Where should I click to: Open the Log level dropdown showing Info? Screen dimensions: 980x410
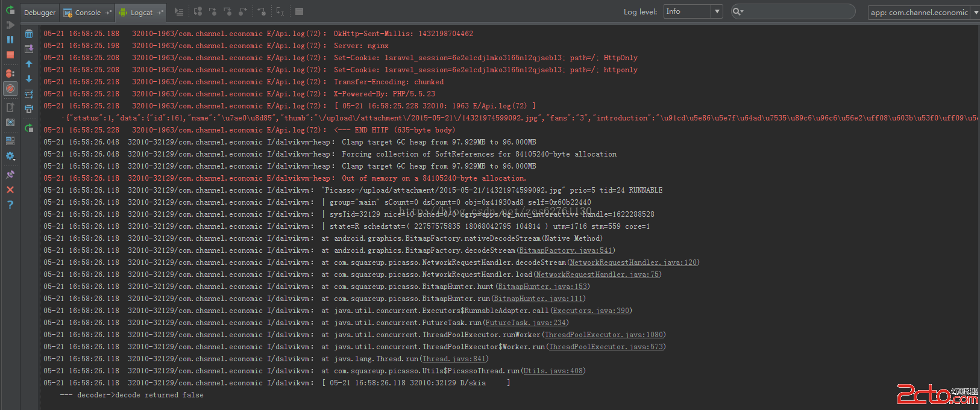tap(693, 11)
